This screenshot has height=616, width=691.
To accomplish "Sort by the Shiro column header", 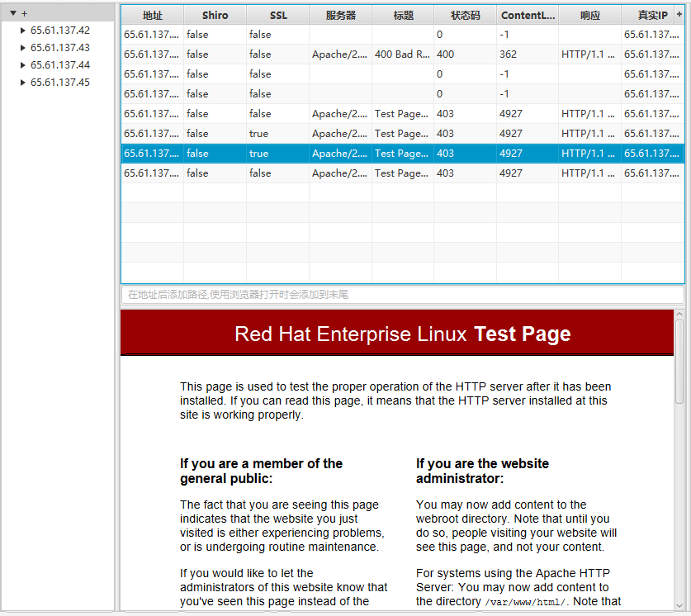I will 215,16.
